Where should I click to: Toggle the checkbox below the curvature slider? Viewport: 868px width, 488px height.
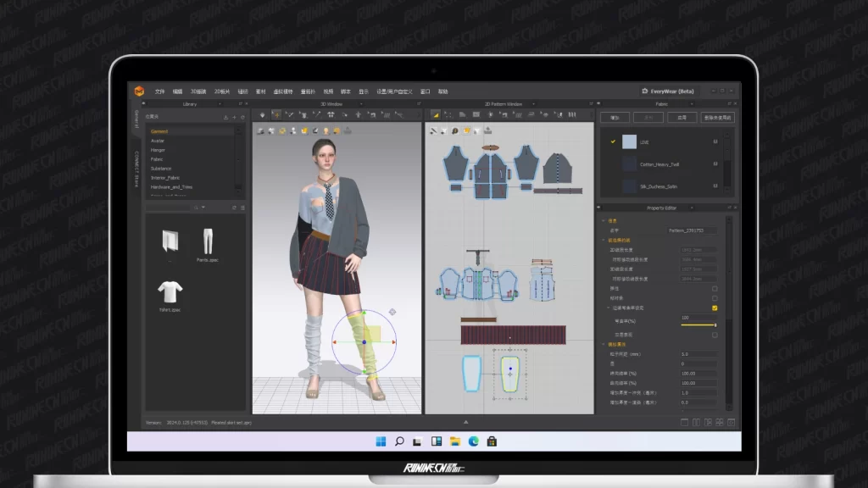715,335
